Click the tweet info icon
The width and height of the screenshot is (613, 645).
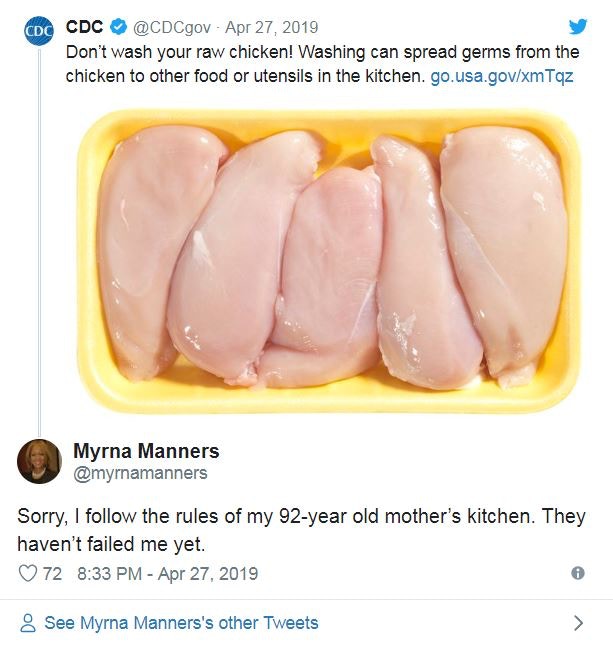[578, 573]
